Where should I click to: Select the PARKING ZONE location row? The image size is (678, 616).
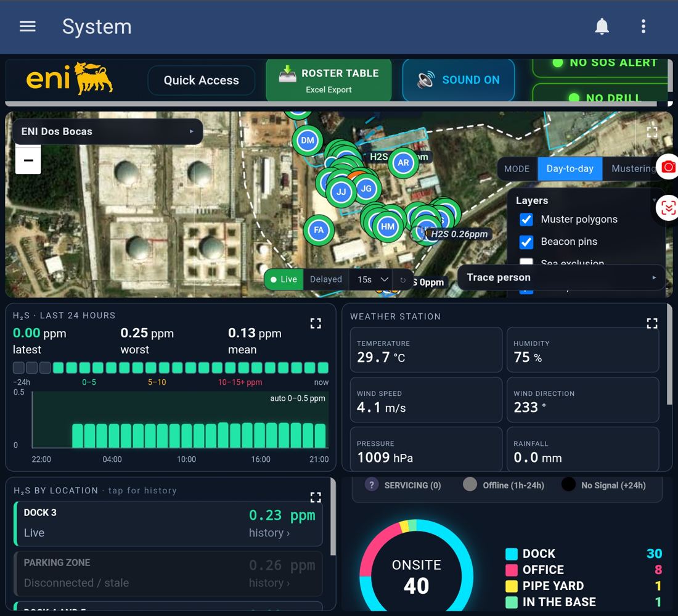tap(168, 573)
